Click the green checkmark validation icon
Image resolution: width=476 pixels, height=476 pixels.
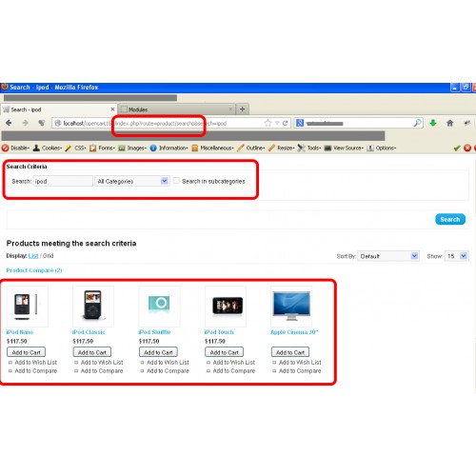point(457,148)
